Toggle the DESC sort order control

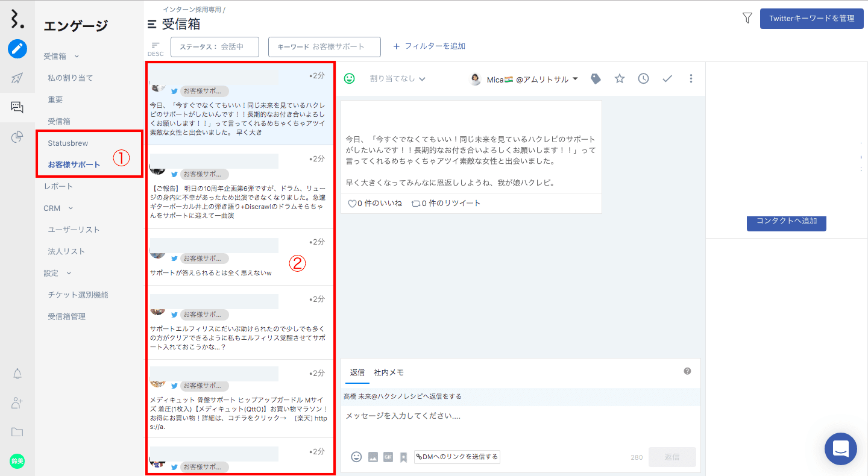click(156, 48)
